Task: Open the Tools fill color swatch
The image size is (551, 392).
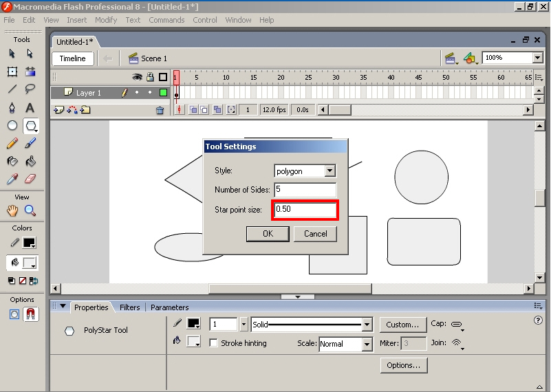Action: point(29,263)
